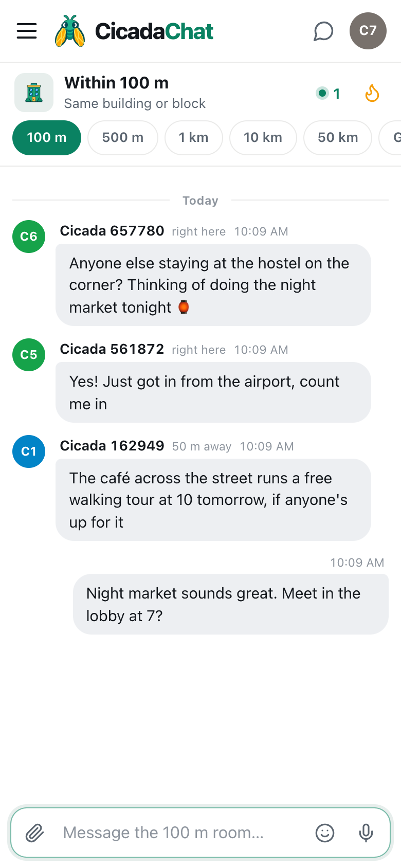
Task: Switch to the 500 m range
Action: (x=123, y=138)
